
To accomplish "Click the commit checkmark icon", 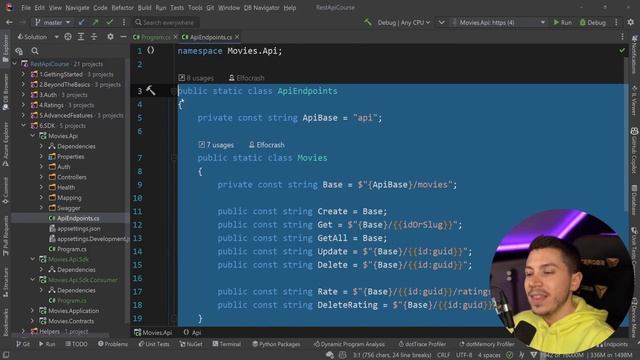I will [109, 22].
